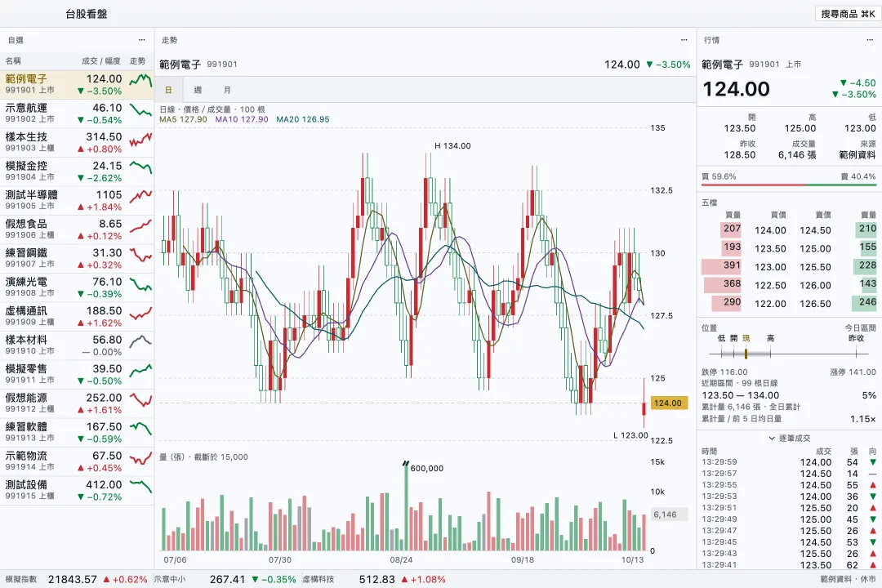Switch chart to weekly 週 period
882x588 pixels.
click(x=198, y=90)
